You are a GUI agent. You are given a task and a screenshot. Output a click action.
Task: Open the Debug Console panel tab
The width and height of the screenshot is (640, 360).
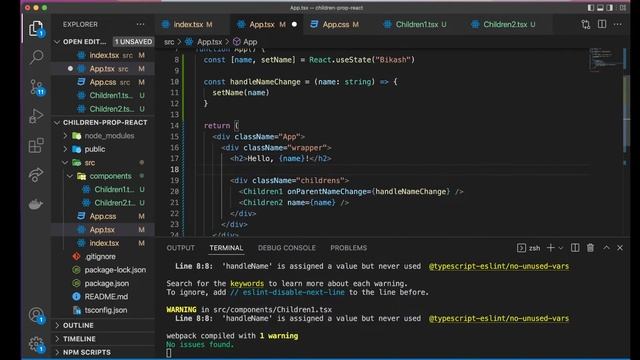pos(287,248)
